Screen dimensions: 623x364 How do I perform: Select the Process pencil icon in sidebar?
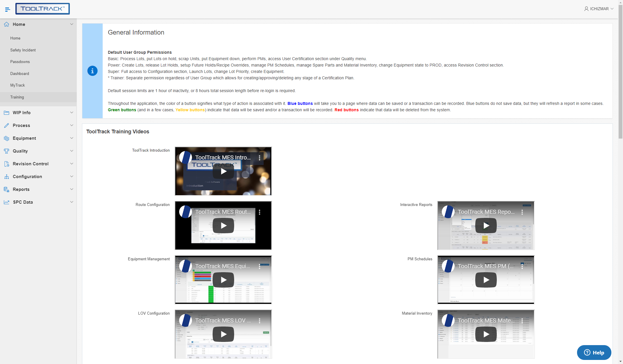[6, 125]
